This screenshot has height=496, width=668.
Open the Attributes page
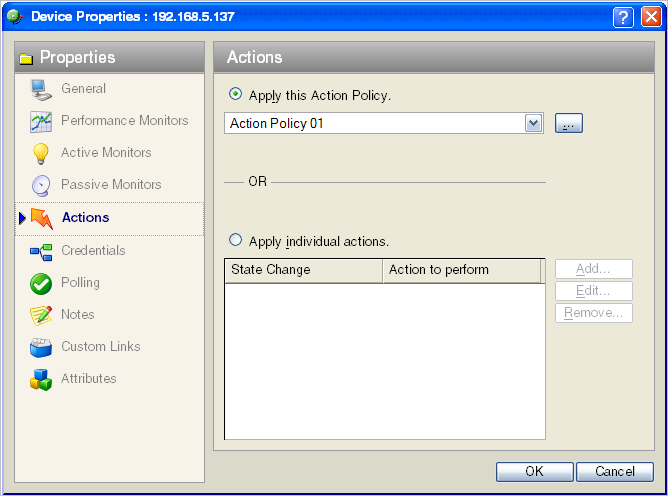point(89,378)
